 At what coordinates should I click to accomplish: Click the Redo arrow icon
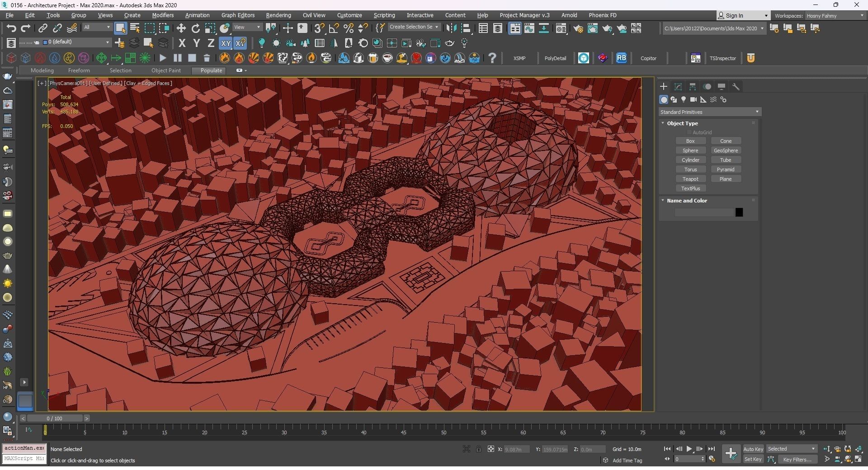(26, 28)
